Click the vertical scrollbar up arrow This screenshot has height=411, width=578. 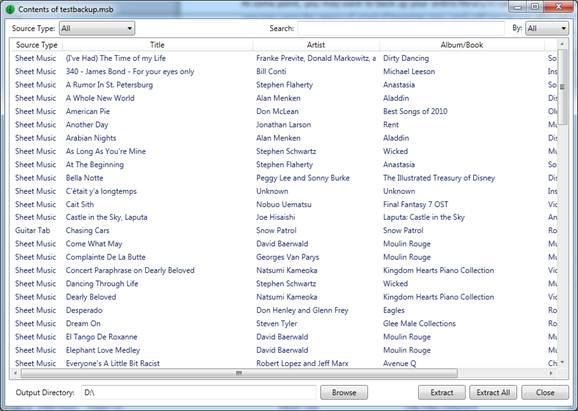(562, 44)
